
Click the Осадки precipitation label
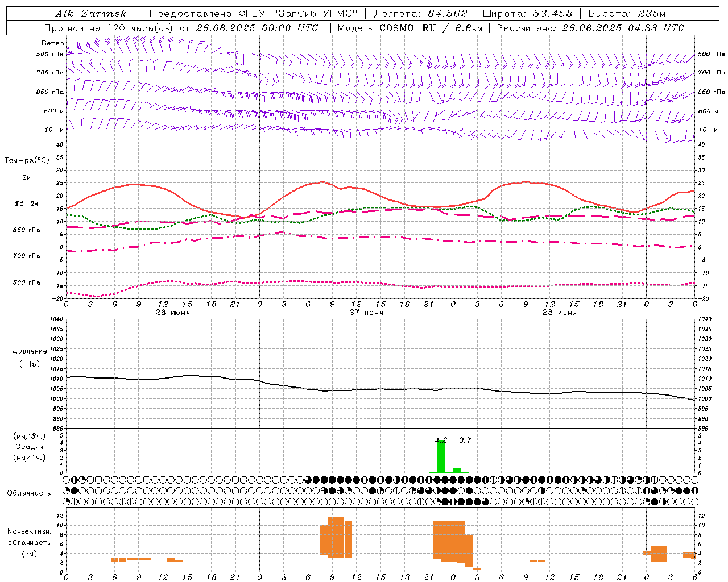click(30, 447)
